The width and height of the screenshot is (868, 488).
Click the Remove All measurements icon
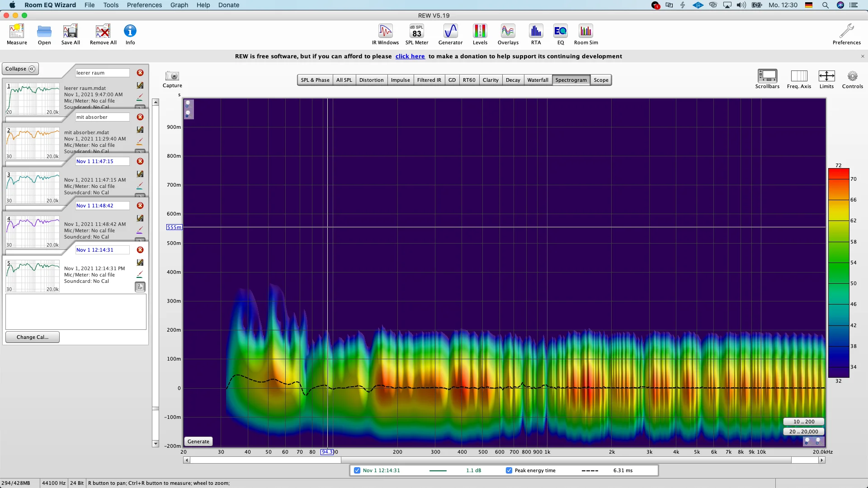(x=103, y=34)
